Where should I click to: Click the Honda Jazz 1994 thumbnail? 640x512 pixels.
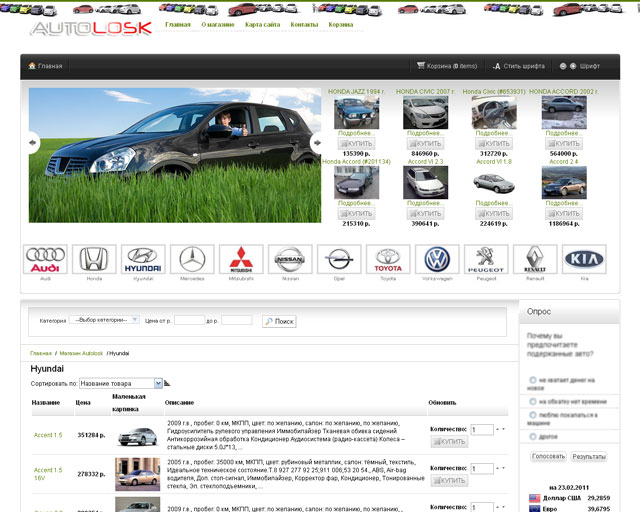click(x=355, y=113)
